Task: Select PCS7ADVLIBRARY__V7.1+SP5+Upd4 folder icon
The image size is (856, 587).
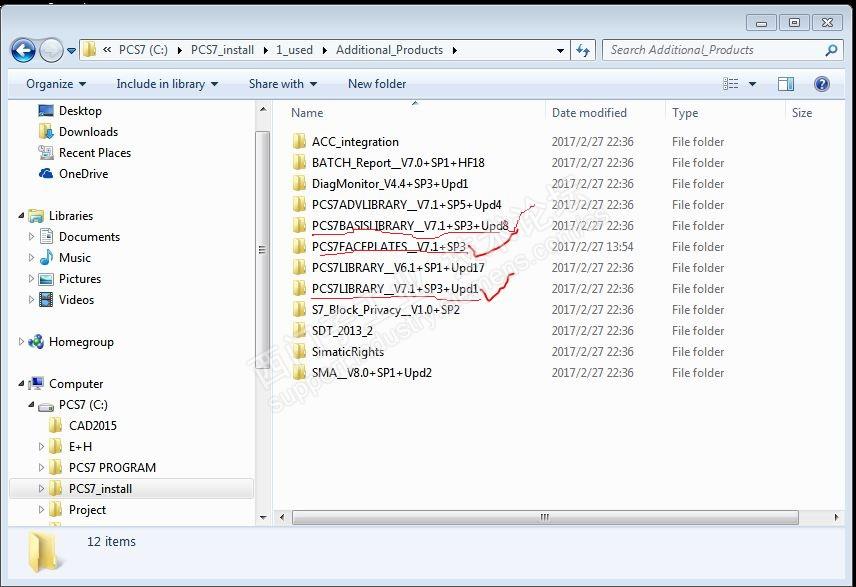Action: pos(299,205)
